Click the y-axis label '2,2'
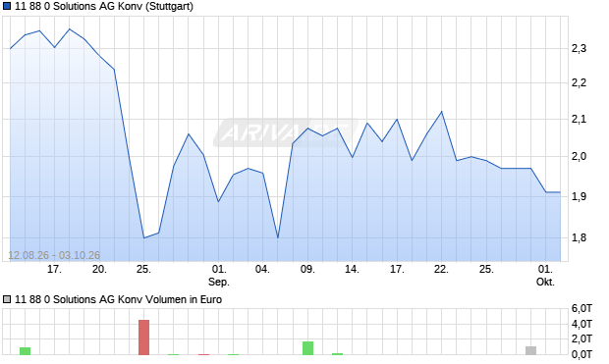 [x=579, y=82]
